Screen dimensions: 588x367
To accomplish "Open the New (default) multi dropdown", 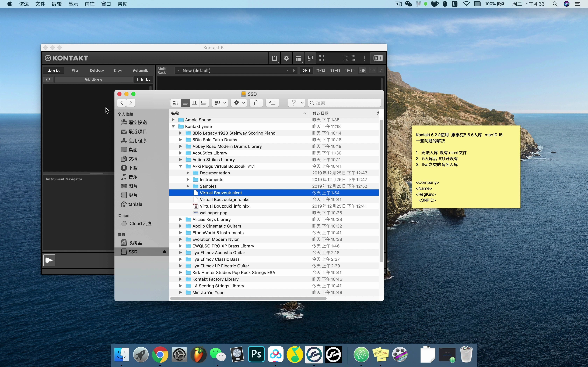I will 178,70.
